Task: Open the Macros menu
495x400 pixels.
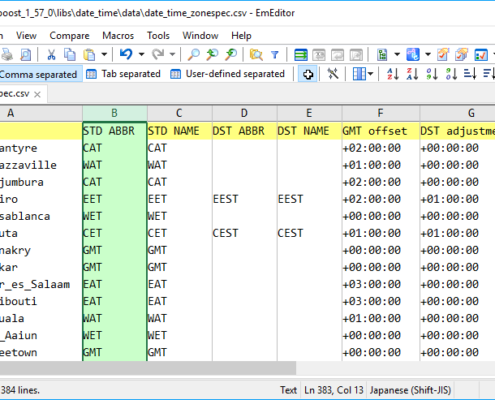Action: pos(118,35)
